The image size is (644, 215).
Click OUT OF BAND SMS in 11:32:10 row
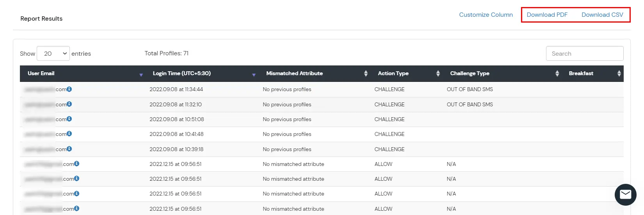point(470,104)
